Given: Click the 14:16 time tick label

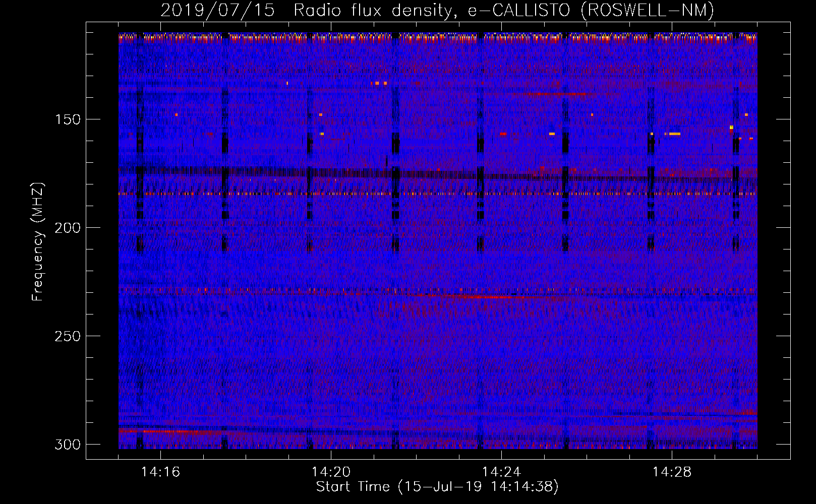Looking at the screenshot, I should pos(160,472).
